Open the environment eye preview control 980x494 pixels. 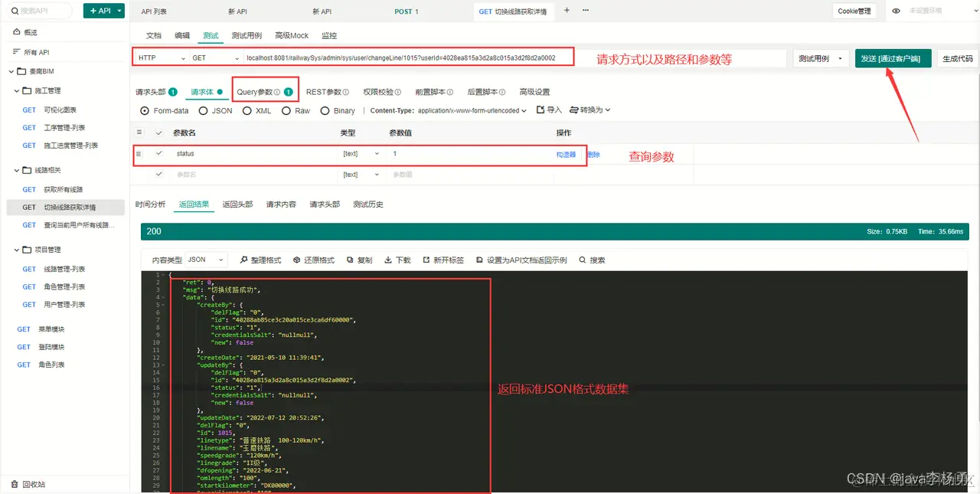[x=895, y=11]
